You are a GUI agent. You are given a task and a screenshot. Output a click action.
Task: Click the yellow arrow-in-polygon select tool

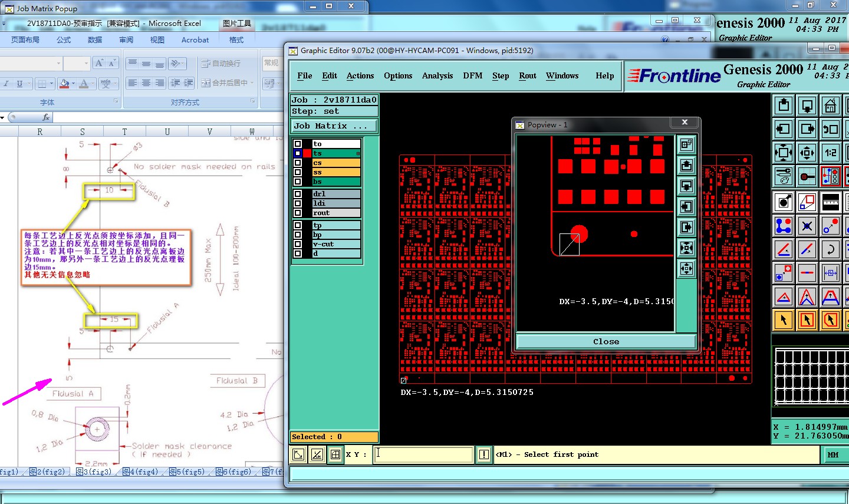tap(830, 320)
